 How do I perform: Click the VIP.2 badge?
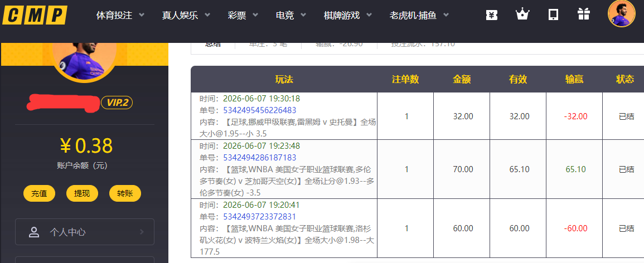[117, 103]
